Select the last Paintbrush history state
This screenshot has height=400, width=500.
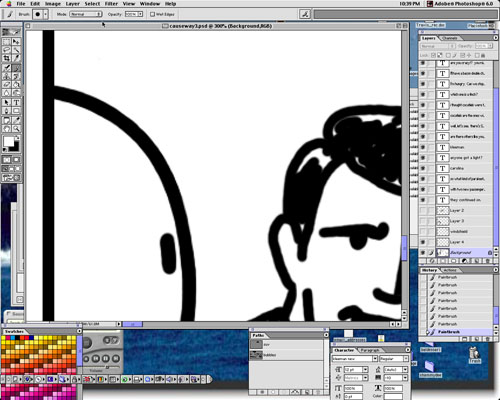tap(448, 332)
